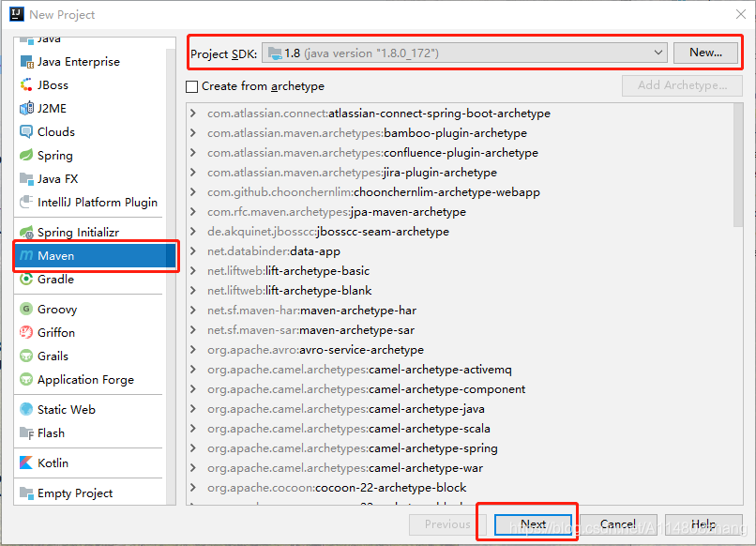Click the Next button
Viewport: 756px width, 546px height.
534,524
